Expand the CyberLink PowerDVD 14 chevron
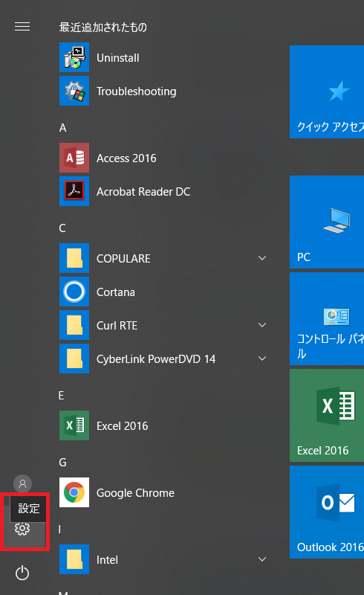Viewport: 364px width, 595px height. pos(262,358)
